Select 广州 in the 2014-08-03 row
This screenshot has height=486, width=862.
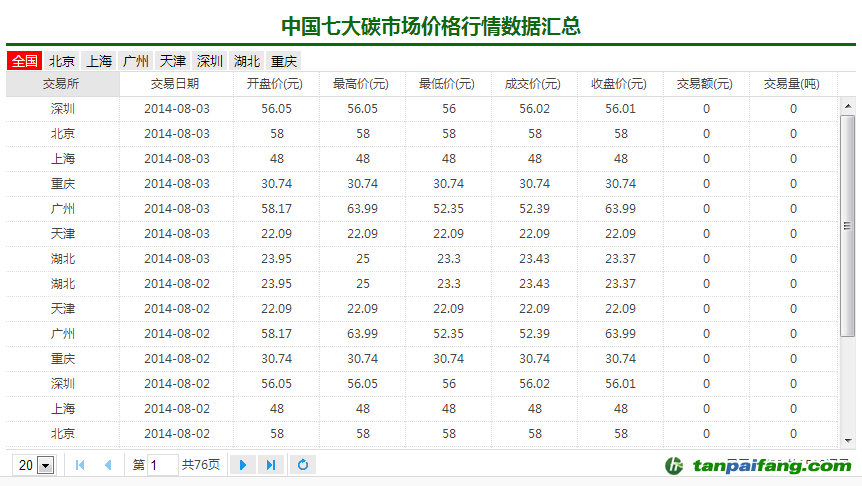(63, 209)
